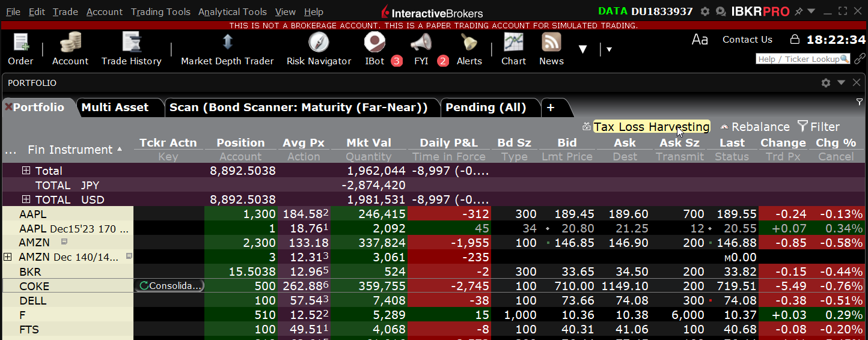Sort by Daily P&L column header

pyautogui.click(x=449, y=143)
